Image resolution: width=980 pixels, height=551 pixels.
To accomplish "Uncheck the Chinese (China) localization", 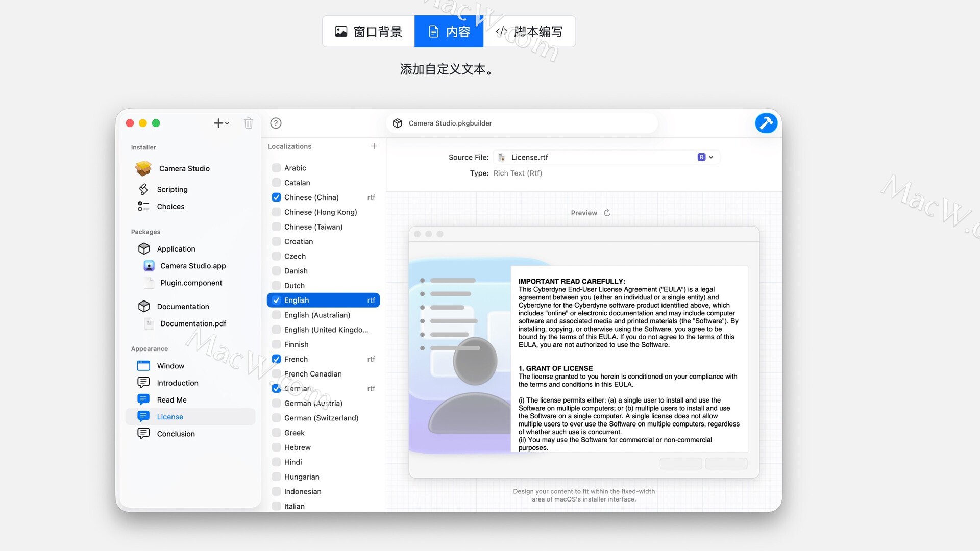I will (277, 197).
